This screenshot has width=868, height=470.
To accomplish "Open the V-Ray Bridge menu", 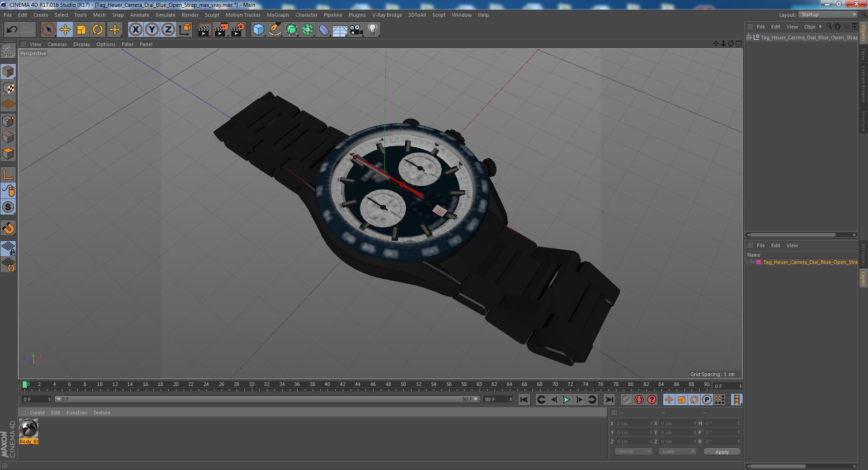I will coord(387,15).
